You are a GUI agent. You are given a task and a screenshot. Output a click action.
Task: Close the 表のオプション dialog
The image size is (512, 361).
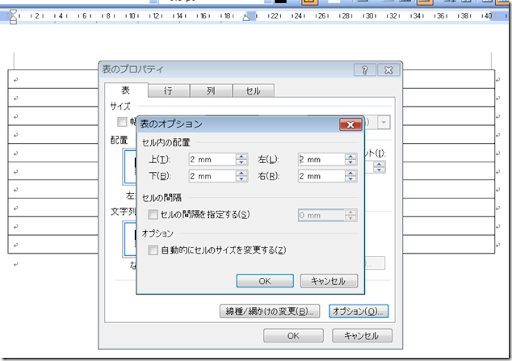click(x=351, y=124)
